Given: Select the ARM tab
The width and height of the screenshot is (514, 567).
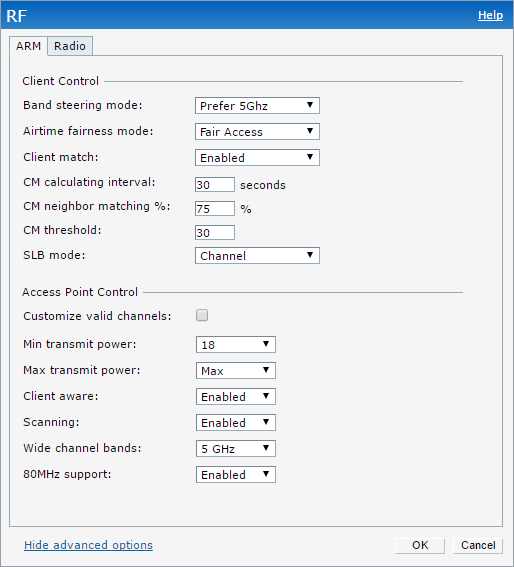Looking at the screenshot, I should tap(28, 46).
